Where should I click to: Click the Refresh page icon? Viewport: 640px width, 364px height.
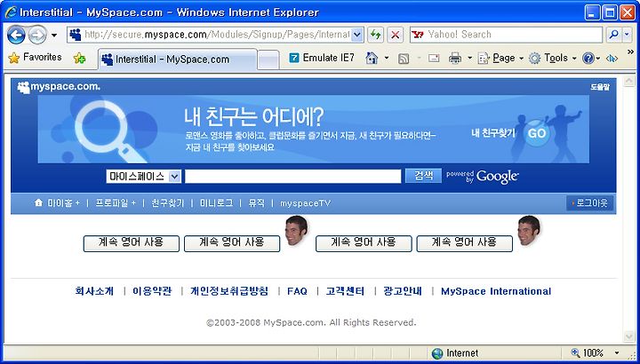375,35
